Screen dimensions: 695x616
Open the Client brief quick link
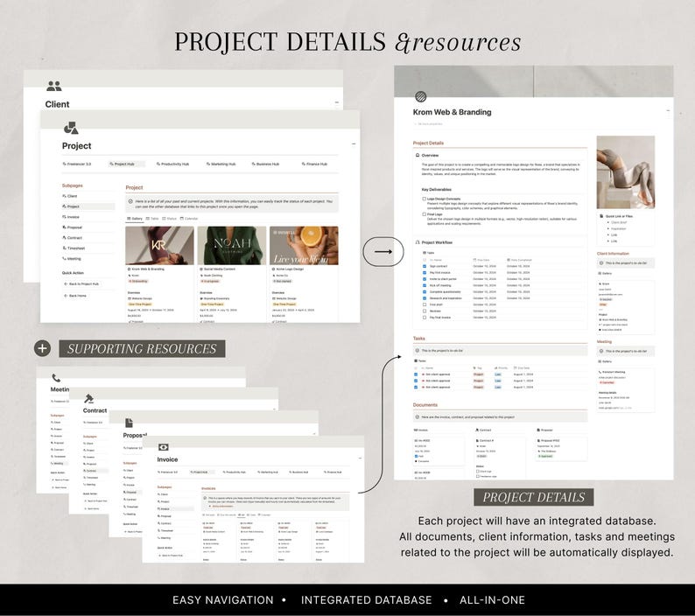[619, 222]
